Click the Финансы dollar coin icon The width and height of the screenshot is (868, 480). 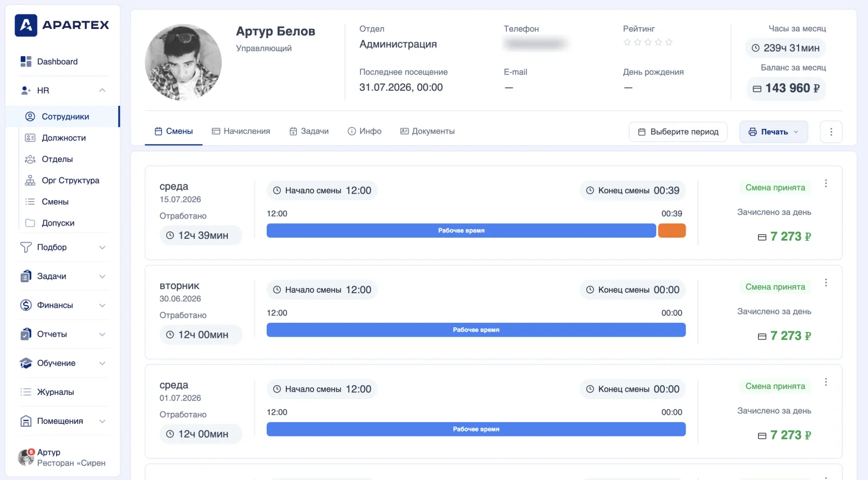pos(26,305)
